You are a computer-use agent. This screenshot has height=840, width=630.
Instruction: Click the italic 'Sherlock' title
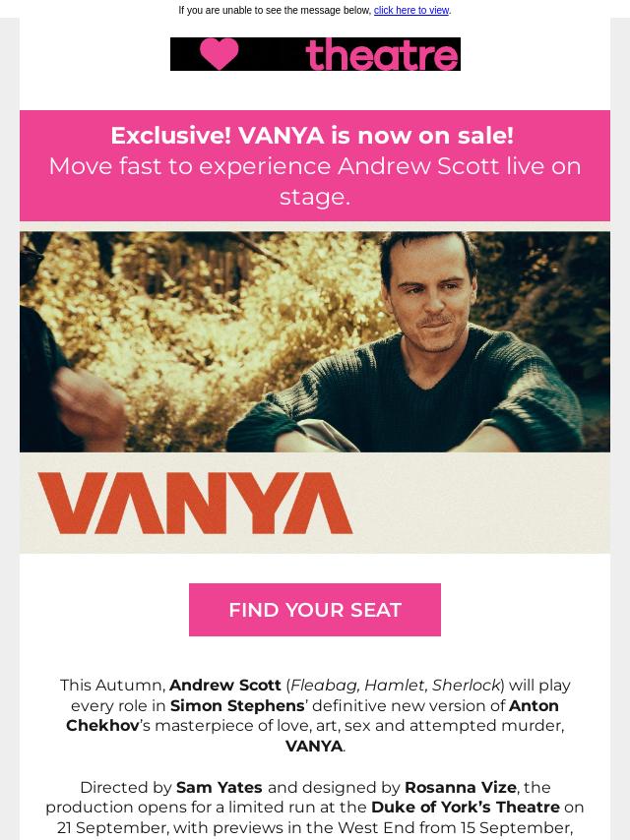click(466, 686)
